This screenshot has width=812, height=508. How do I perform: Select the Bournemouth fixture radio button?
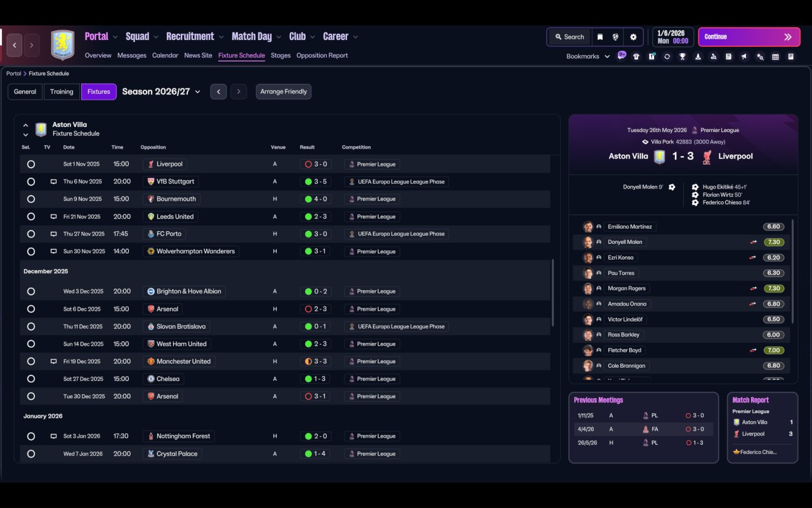31,199
